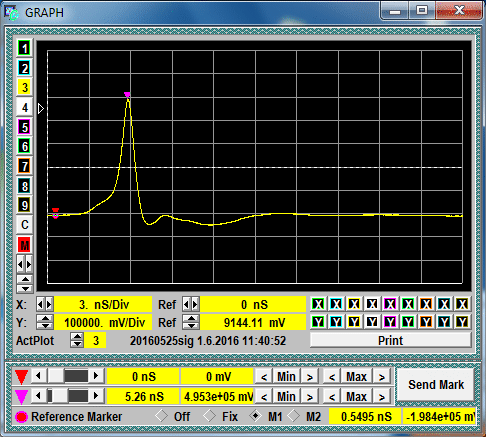This screenshot has height=437, width=486.
Task: Select plot channel 6 button
Action: tap(24, 146)
